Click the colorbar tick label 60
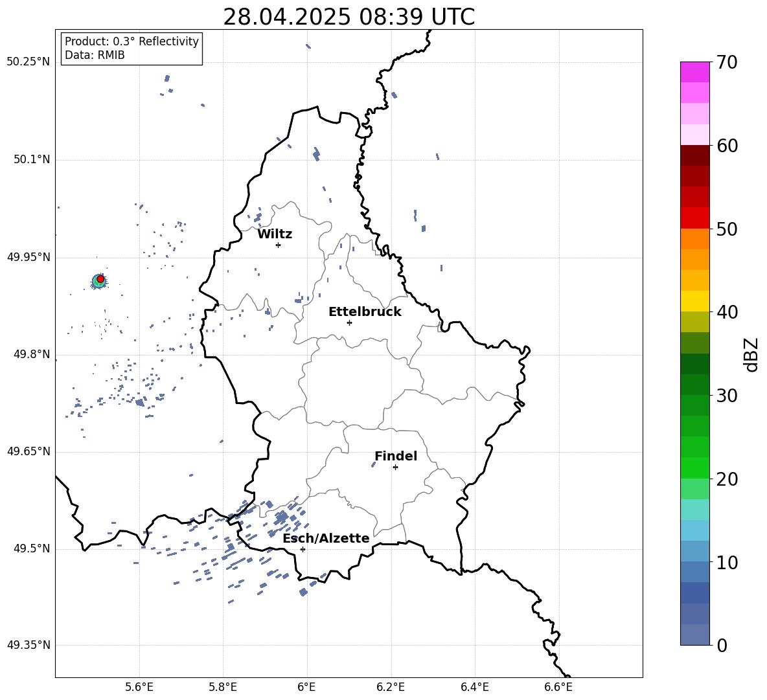This screenshot has height=700, width=767. [727, 146]
